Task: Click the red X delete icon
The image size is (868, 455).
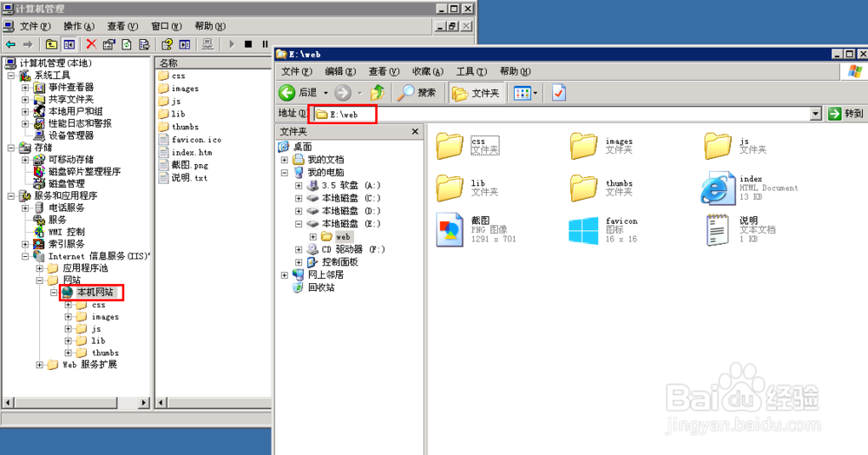Action: coord(91,44)
